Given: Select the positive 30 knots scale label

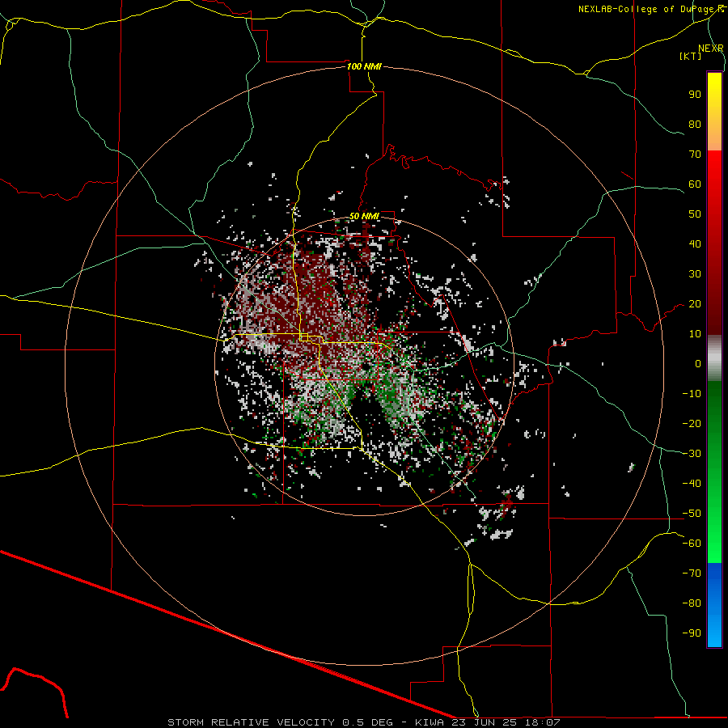Looking at the screenshot, I should click(695, 274).
